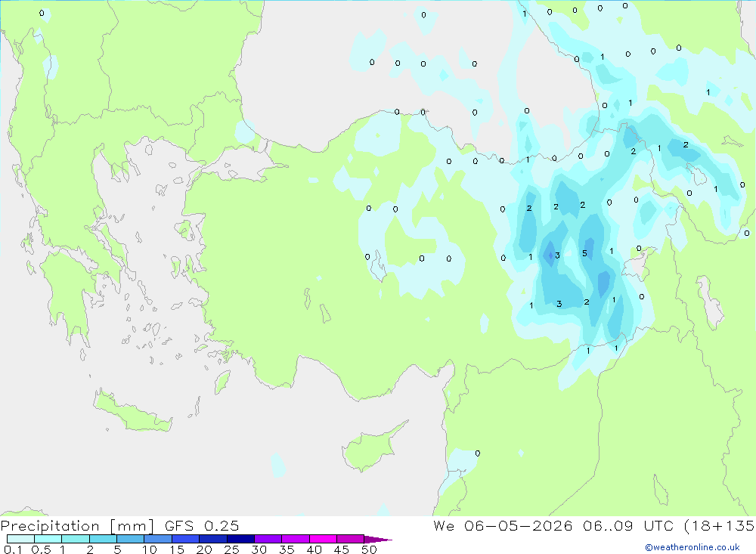Open the weatheronline.co.uk copyright link
756x554 pixels.
(692, 547)
